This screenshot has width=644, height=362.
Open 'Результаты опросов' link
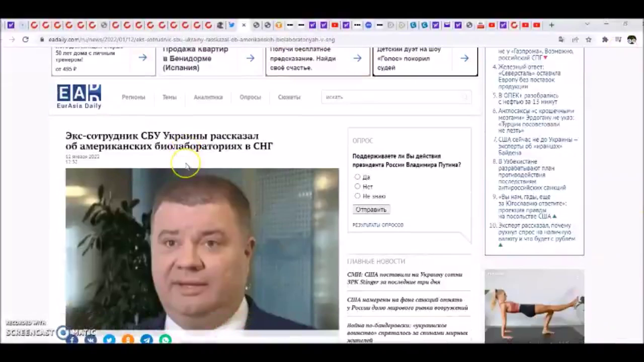378,225
